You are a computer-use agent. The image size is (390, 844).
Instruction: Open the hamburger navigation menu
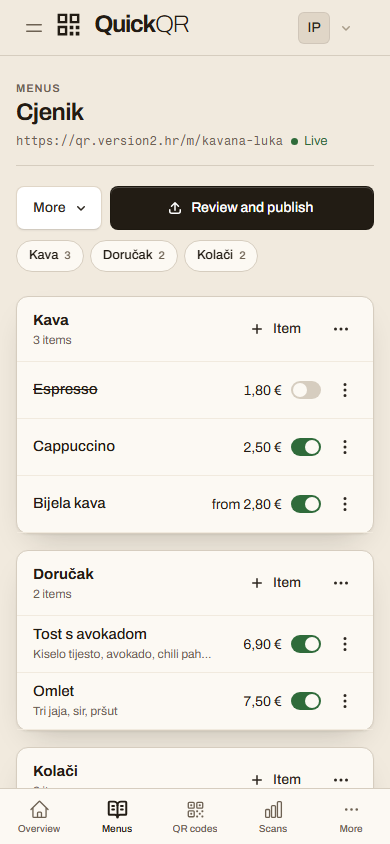click(x=34, y=27)
